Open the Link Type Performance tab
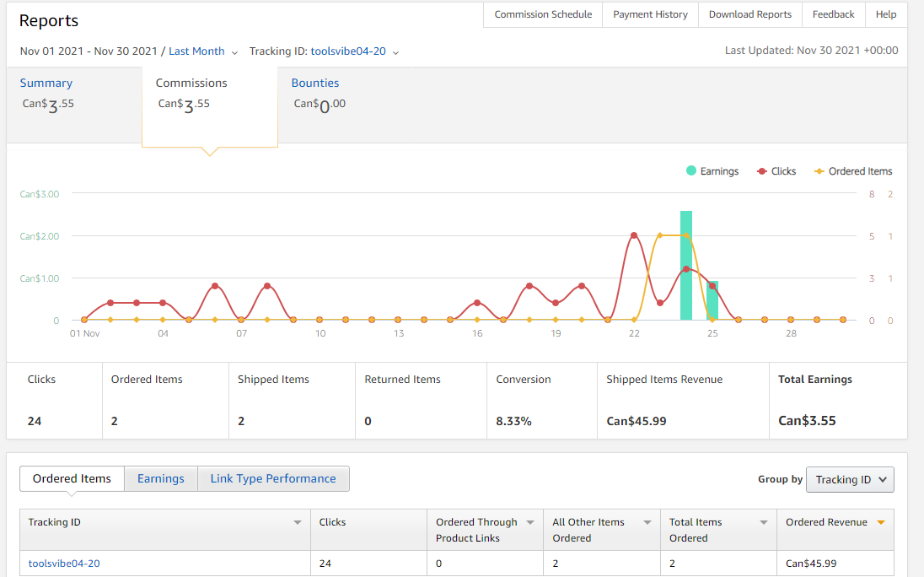This screenshot has height=577, width=924. point(273,478)
